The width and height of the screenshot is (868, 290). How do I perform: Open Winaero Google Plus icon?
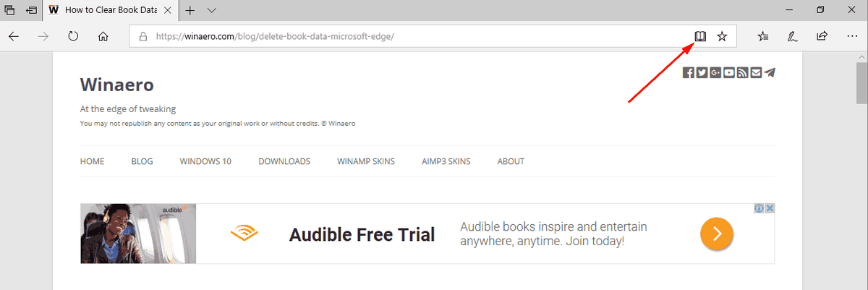point(715,72)
